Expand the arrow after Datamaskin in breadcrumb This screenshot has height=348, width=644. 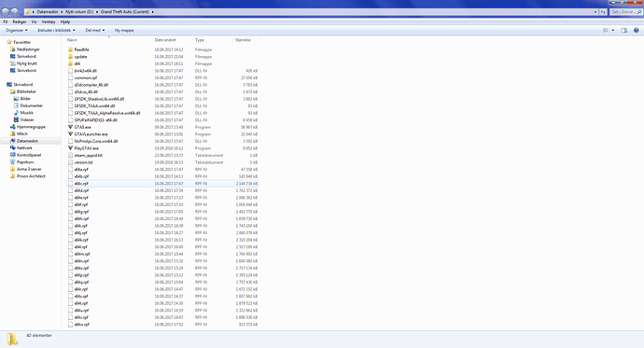click(x=62, y=12)
